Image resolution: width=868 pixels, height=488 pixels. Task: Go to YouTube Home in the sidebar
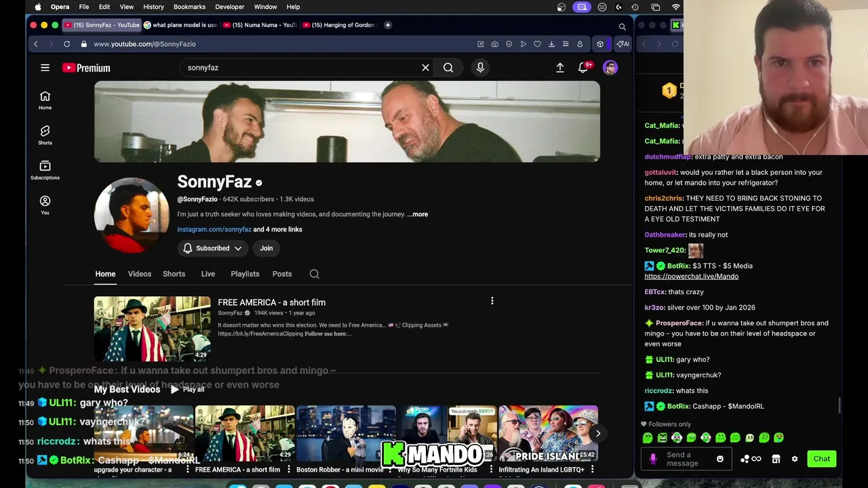(45, 100)
